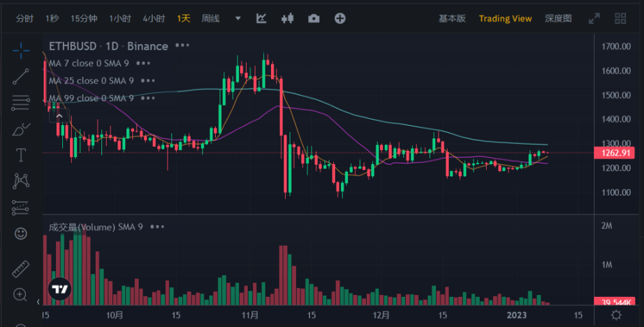Screen dimensions: 644x327
Task: Take a chart snapshot with camera
Action: 314,19
